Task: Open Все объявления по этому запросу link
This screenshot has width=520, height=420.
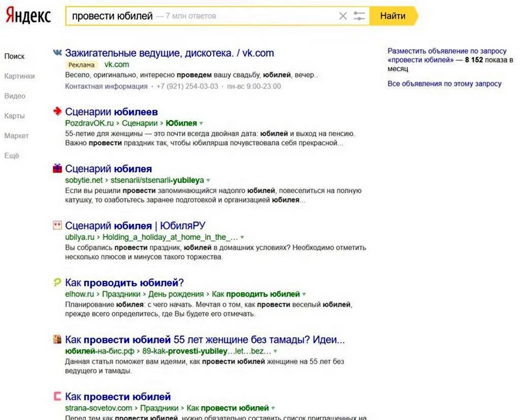Action: pos(444,84)
